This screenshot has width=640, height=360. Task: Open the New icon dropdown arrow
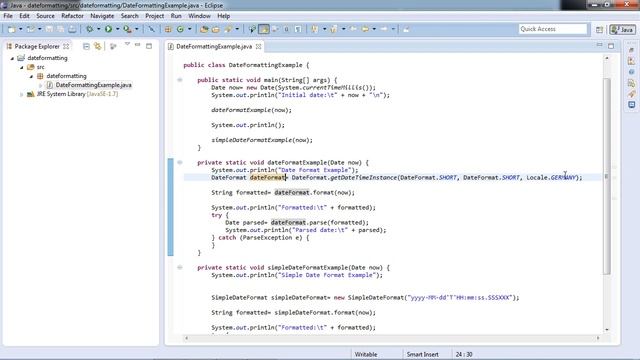coord(20,29)
